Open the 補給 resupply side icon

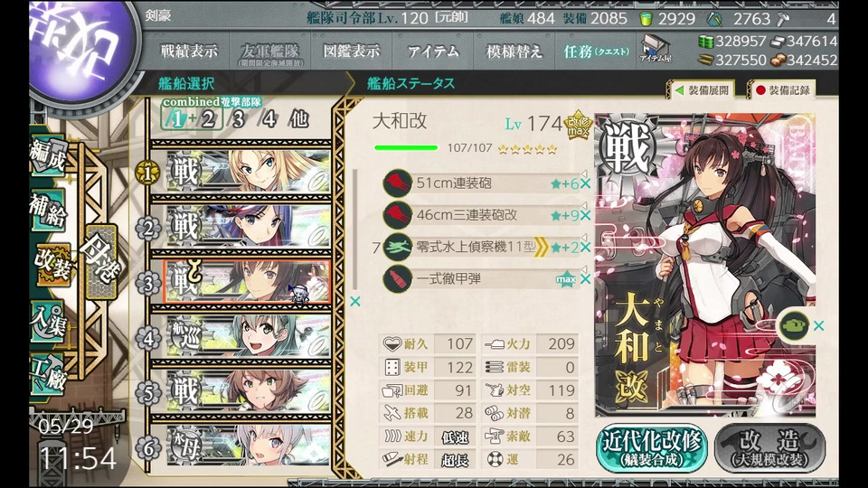(x=49, y=211)
